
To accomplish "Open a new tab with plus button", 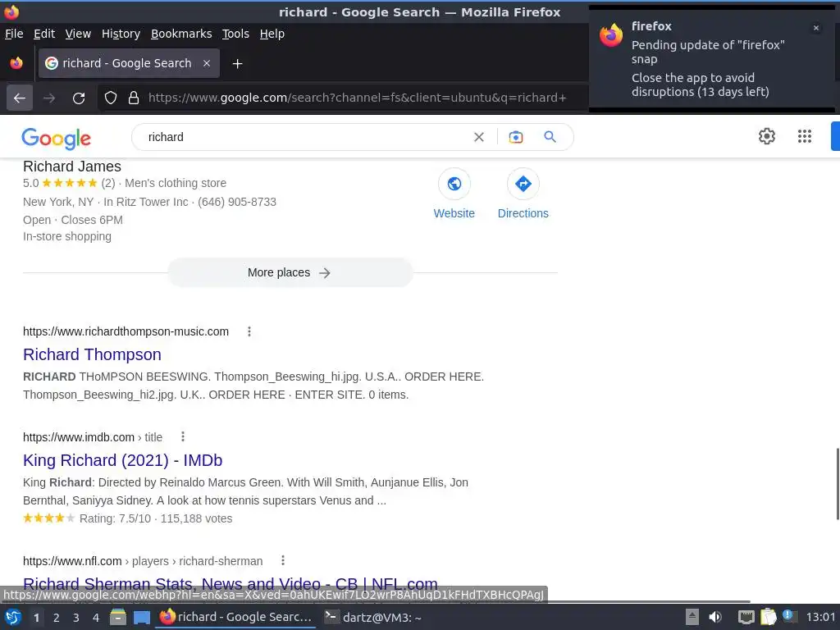I will pos(237,64).
